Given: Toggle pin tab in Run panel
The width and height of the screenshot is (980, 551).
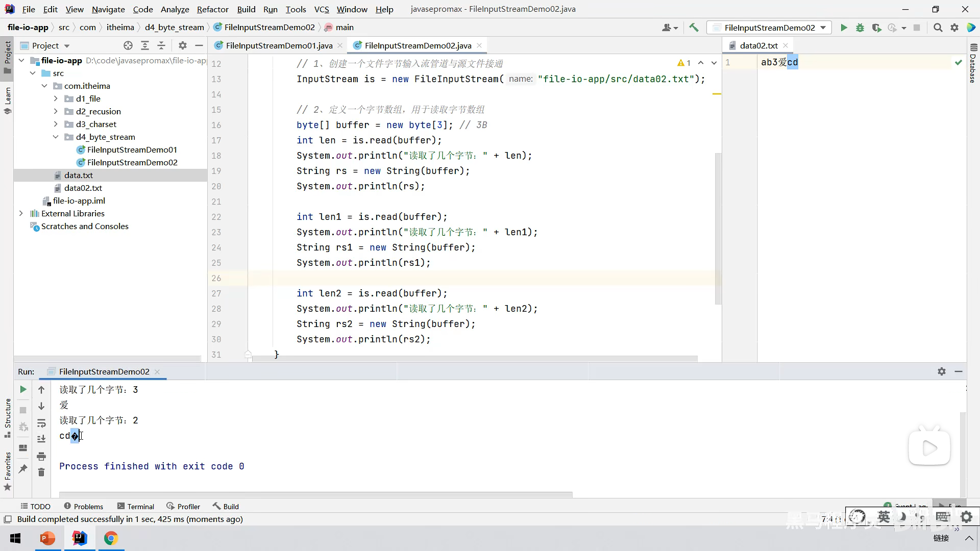Looking at the screenshot, I should [x=23, y=468].
